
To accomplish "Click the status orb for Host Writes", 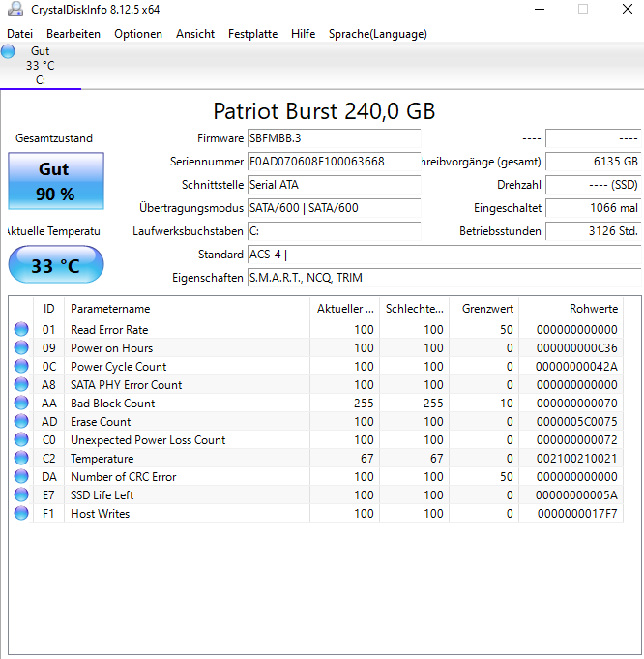I will [x=21, y=513].
